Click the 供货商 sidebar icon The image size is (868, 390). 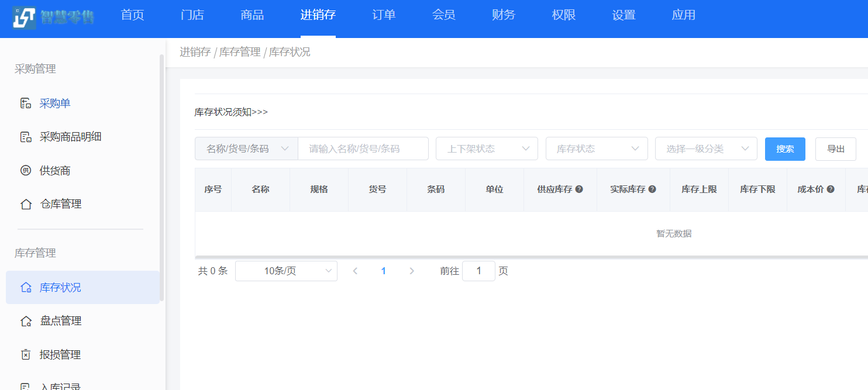[26, 171]
